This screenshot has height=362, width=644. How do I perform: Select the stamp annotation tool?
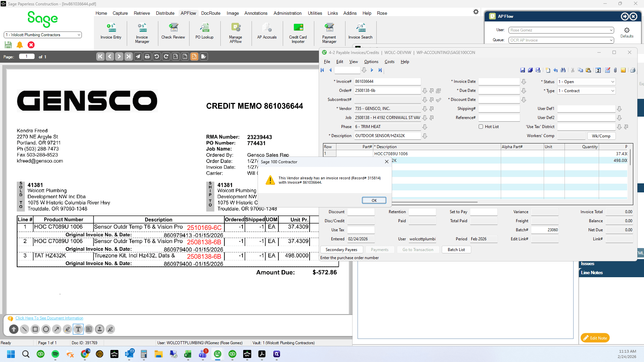(100, 329)
